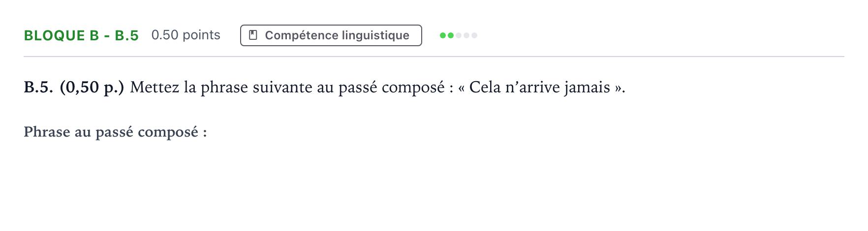Viewport: 868px width, 231px height.
Task: Click the book icon in the competence badge
Action: (253, 35)
